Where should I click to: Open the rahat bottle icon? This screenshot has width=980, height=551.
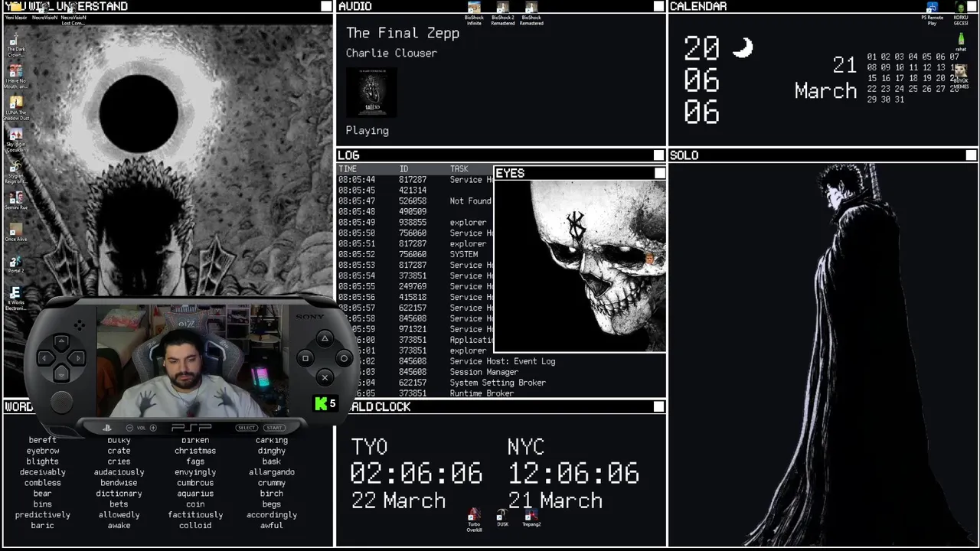click(960, 41)
